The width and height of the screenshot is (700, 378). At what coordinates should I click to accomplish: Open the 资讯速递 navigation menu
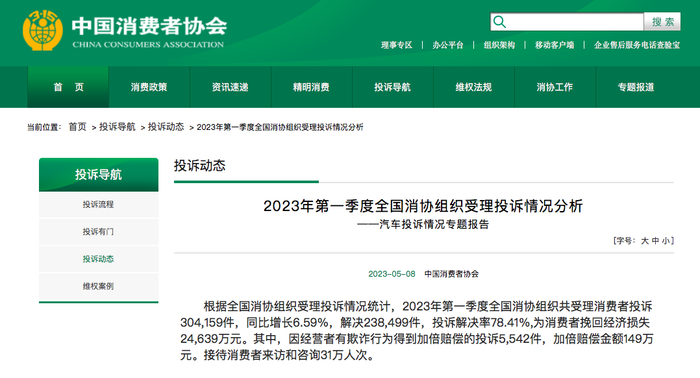click(x=230, y=87)
